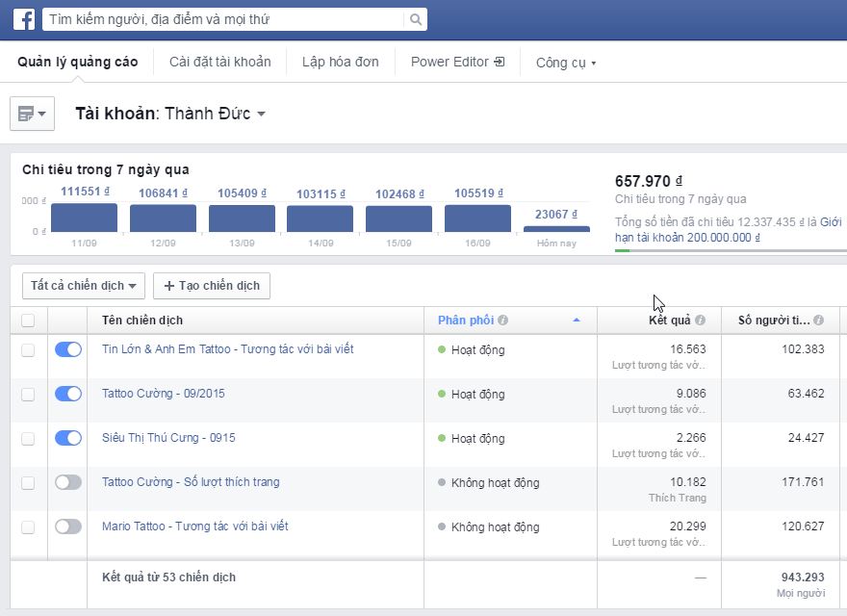Click the Tạo chiến dịch button
847x616 pixels.
(x=212, y=286)
